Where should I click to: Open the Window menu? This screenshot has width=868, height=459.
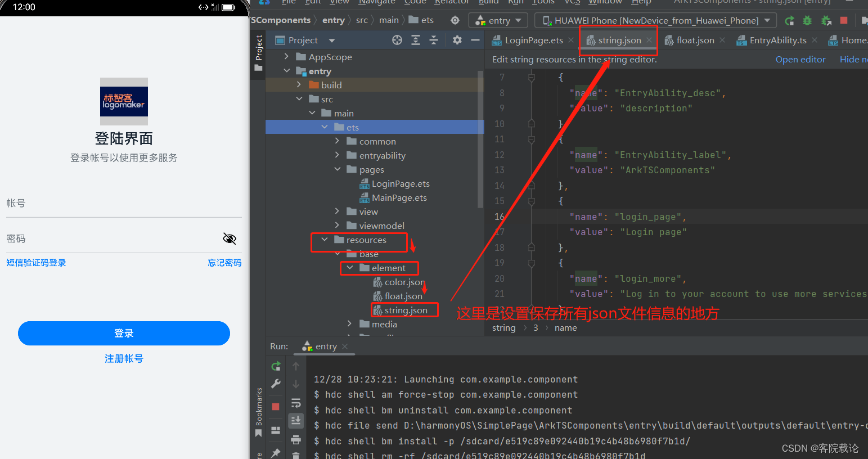pyautogui.click(x=605, y=2)
